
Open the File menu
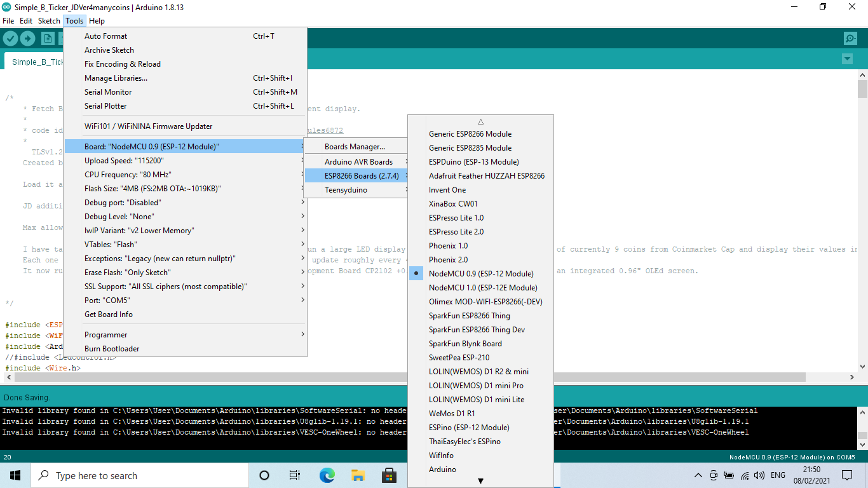[8, 21]
